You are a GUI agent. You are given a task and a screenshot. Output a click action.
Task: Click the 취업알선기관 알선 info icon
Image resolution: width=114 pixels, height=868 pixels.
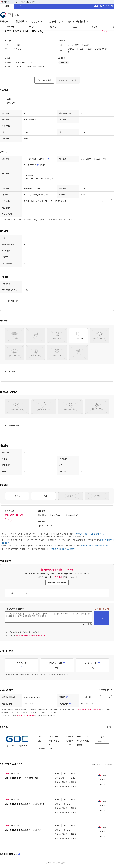(x=64, y=662)
